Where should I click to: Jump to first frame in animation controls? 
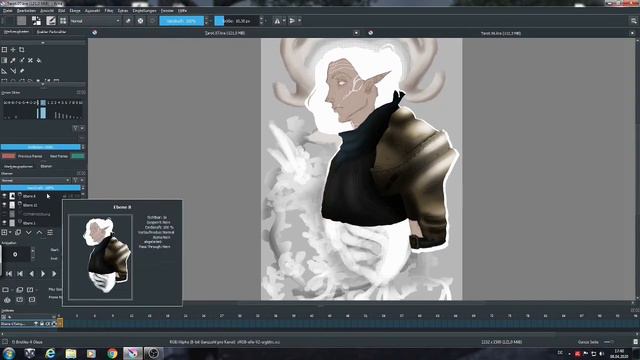pos(9,273)
